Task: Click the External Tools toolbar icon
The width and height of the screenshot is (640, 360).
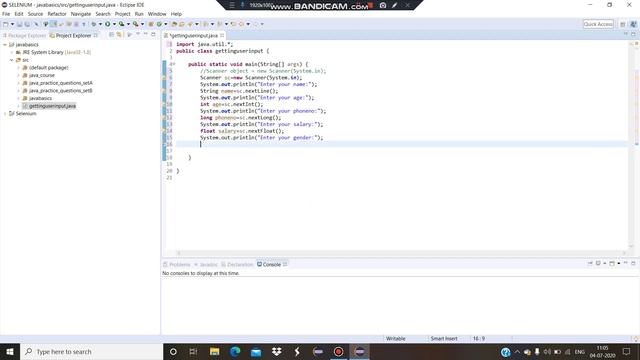Action: click(x=136, y=24)
